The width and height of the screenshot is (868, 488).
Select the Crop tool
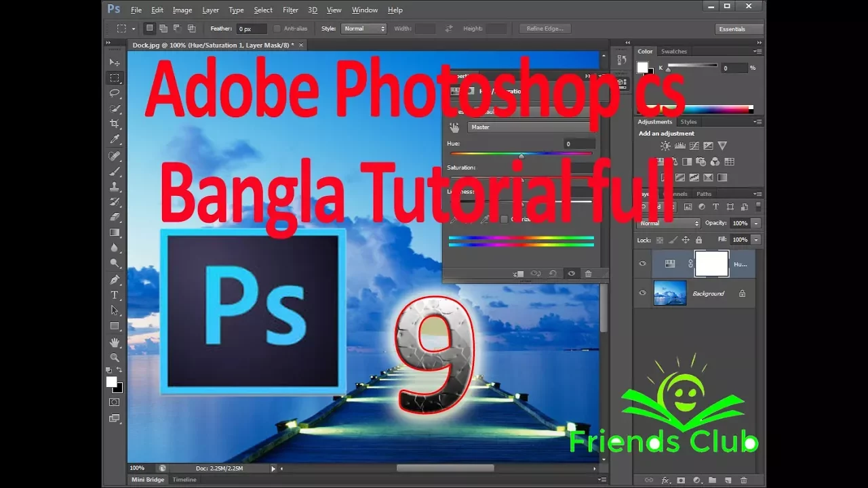115,124
